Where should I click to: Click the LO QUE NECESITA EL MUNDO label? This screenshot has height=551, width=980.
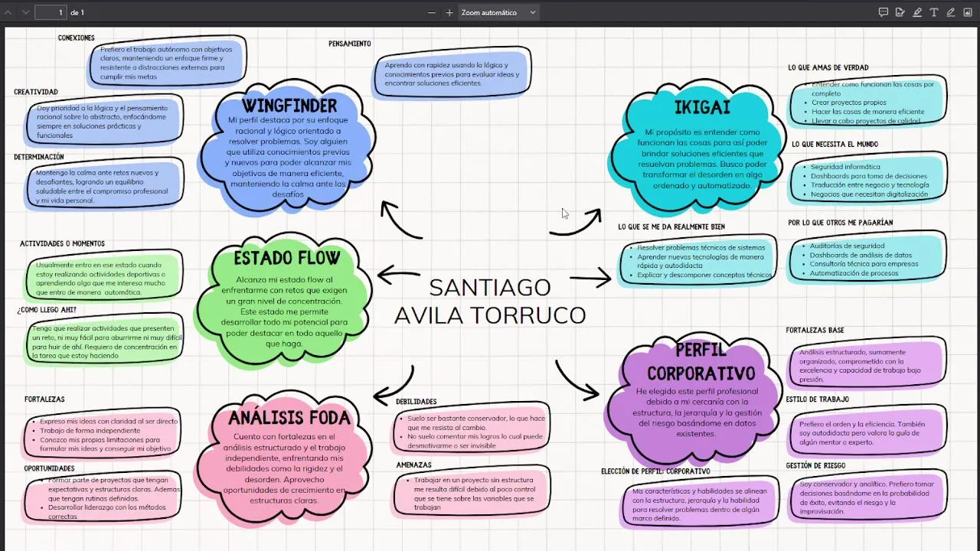click(x=835, y=144)
